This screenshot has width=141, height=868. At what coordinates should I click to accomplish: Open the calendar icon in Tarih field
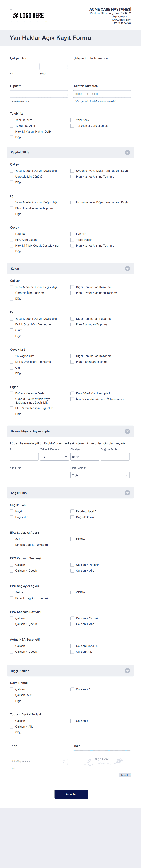click(64, 761)
